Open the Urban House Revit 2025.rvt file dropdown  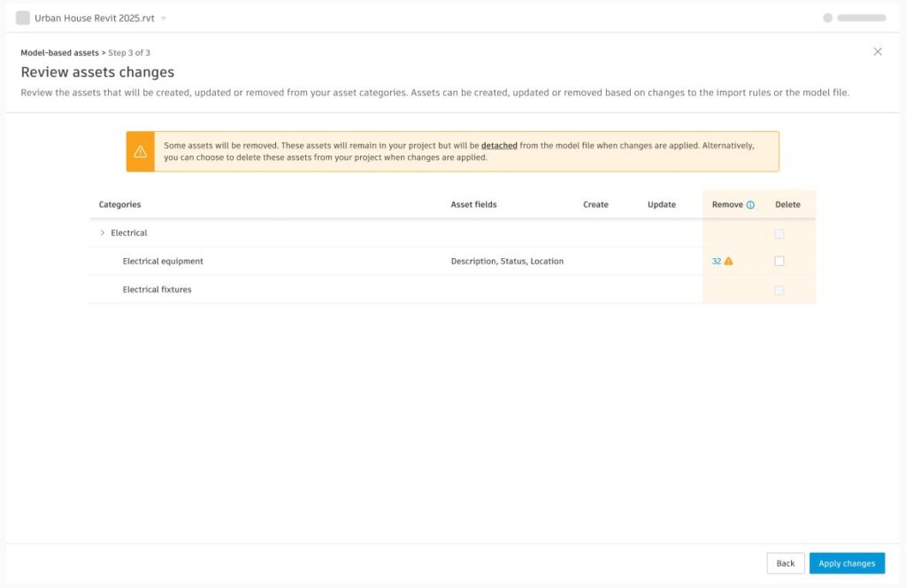point(163,17)
